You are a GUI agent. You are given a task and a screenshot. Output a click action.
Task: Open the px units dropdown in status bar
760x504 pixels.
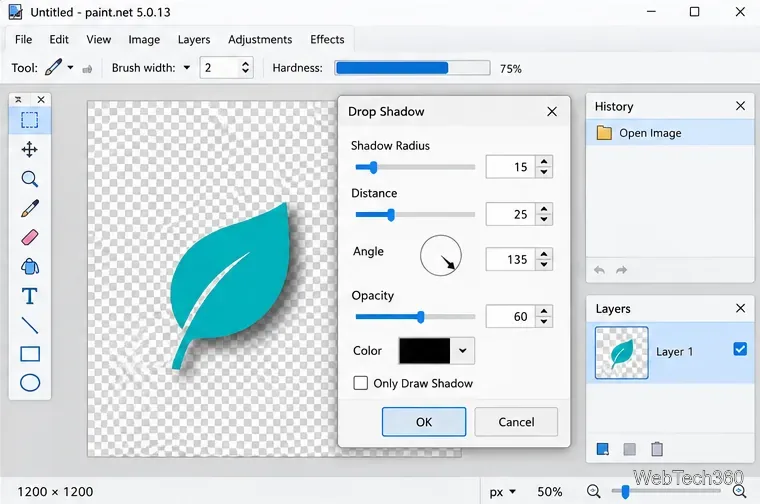512,492
